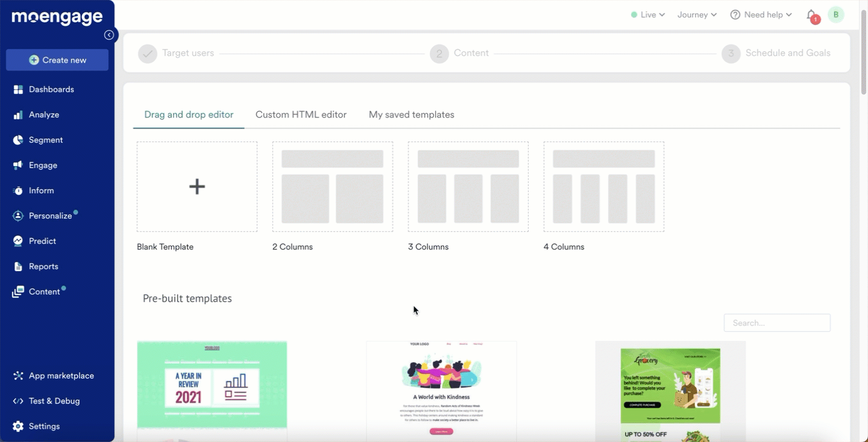Open the Need help dropdown
Screen dimensions: 868x442
[761, 14]
